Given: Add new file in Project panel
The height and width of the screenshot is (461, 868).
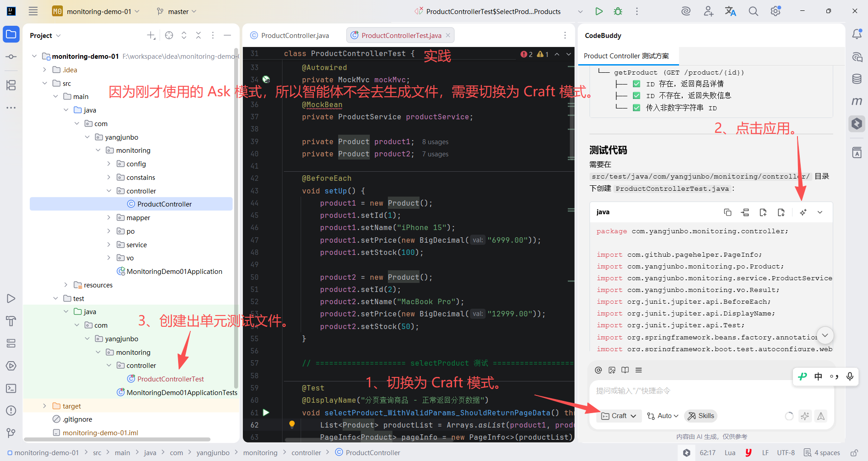Looking at the screenshot, I should click(x=151, y=35).
